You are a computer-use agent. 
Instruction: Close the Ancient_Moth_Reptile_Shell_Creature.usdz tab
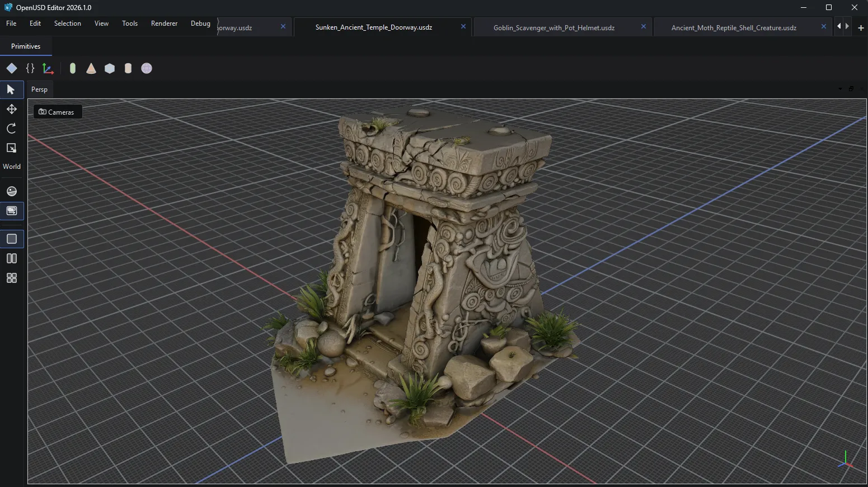coord(824,26)
